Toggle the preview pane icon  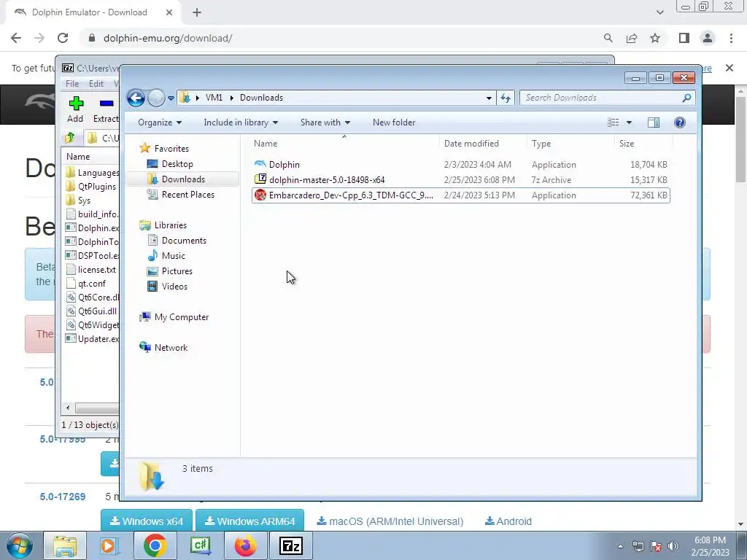[x=654, y=122]
